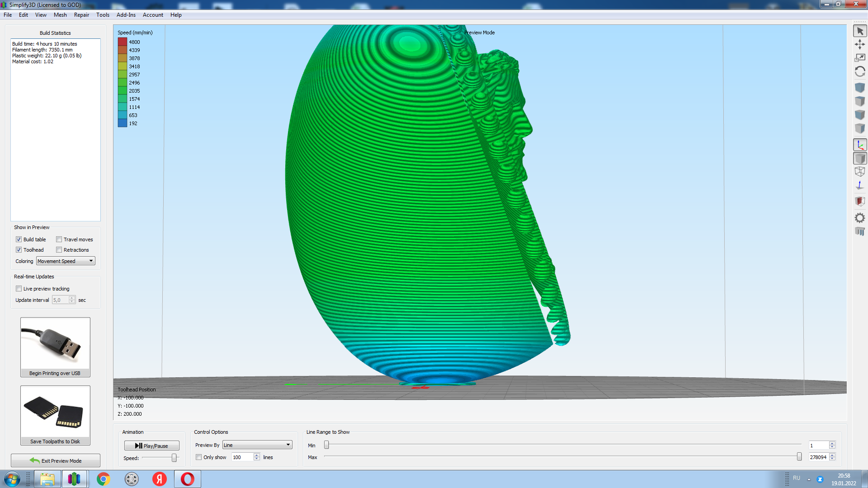Choose the scale model tool
868x488 pixels.
pyautogui.click(x=860, y=58)
